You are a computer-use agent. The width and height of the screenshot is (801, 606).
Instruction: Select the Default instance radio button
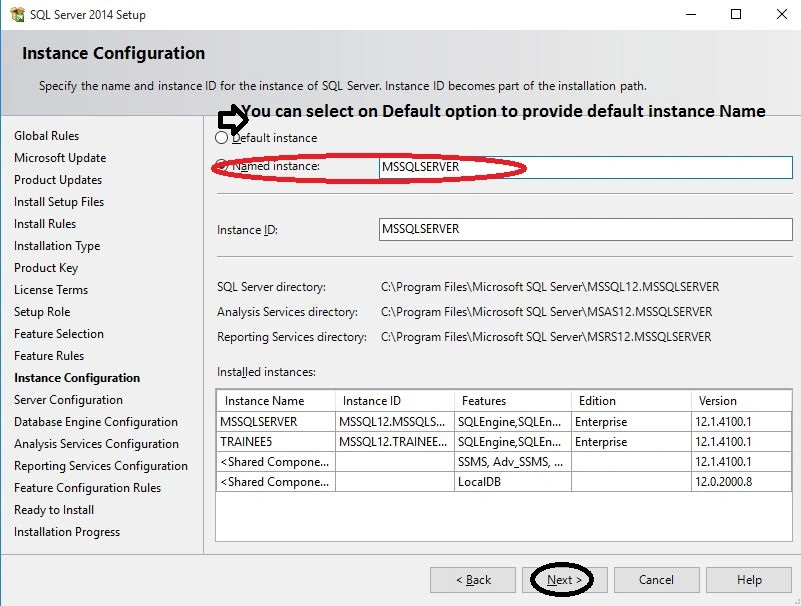pyautogui.click(x=221, y=137)
